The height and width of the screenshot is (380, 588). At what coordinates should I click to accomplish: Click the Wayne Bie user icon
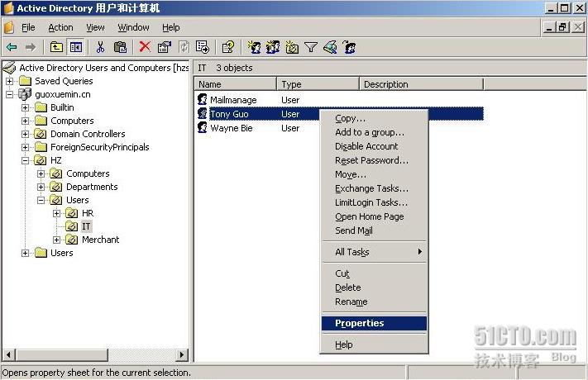(203, 127)
